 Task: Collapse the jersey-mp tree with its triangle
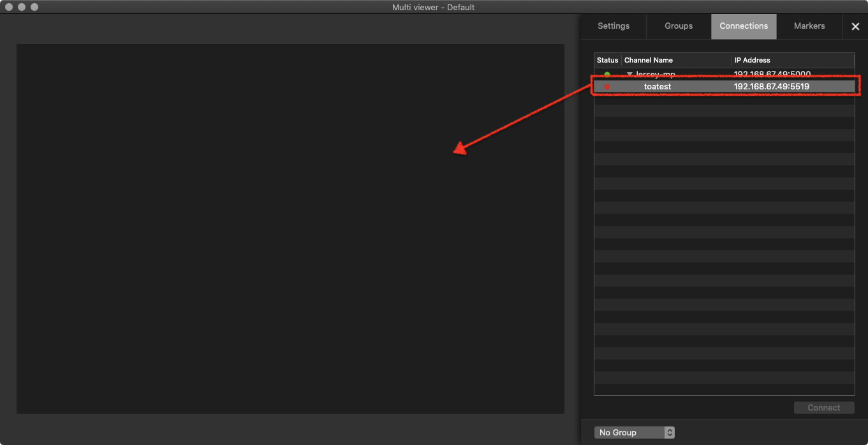pos(629,75)
